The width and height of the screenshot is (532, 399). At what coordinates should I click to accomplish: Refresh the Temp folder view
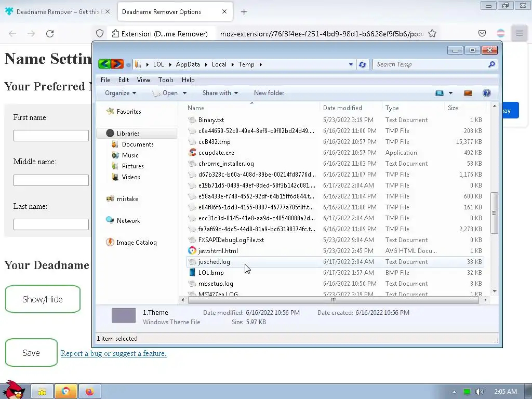[x=362, y=64]
